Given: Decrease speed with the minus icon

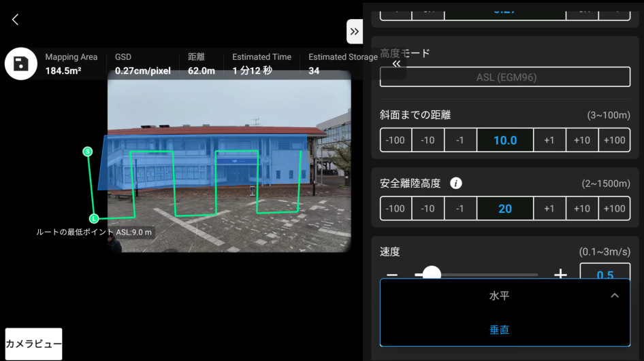Looking at the screenshot, I should 392,275.
